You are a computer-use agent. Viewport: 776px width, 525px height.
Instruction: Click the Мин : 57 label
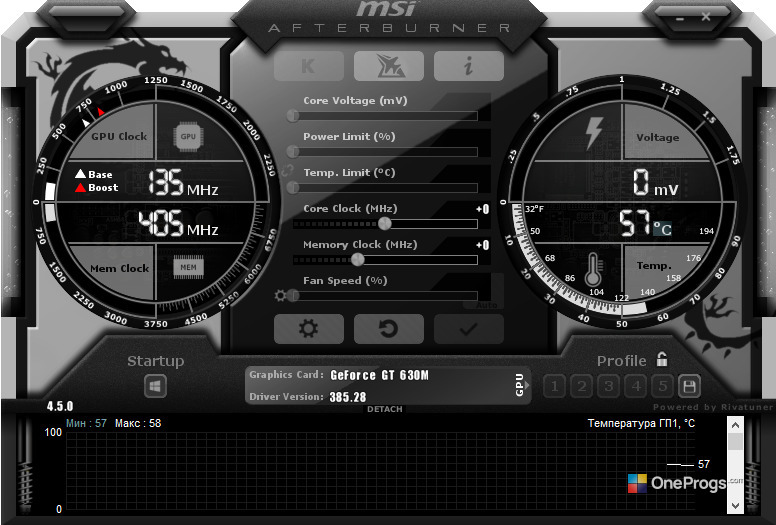[86, 424]
